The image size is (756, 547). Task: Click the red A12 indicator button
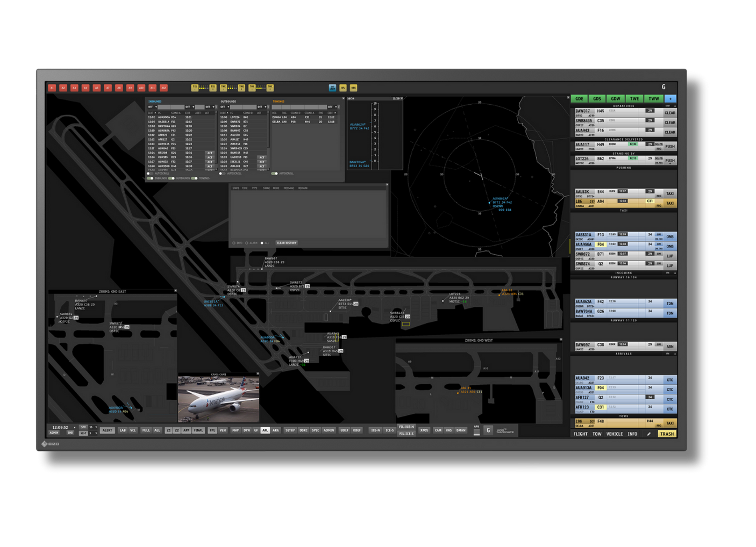point(163,88)
